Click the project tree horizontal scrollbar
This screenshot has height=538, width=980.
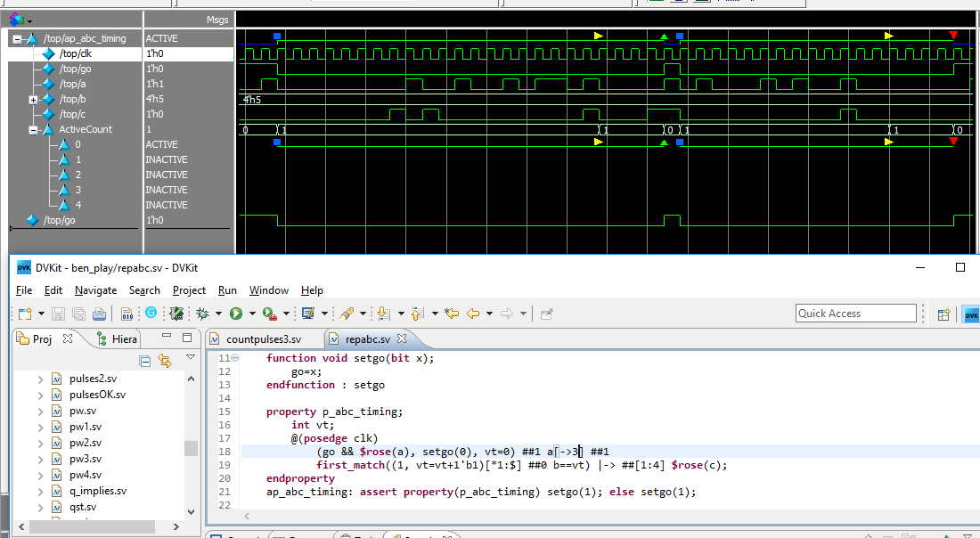[92, 526]
